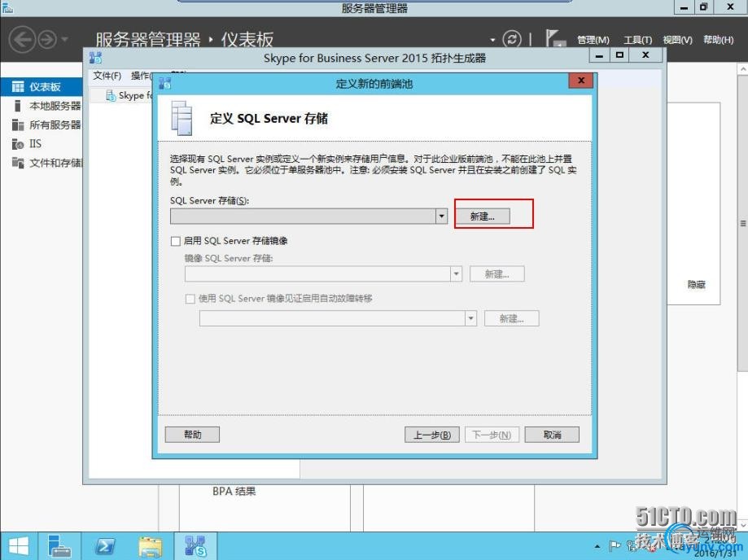
Task: Open the mirror witness dropdown arrow
Action: click(x=470, y=318)
